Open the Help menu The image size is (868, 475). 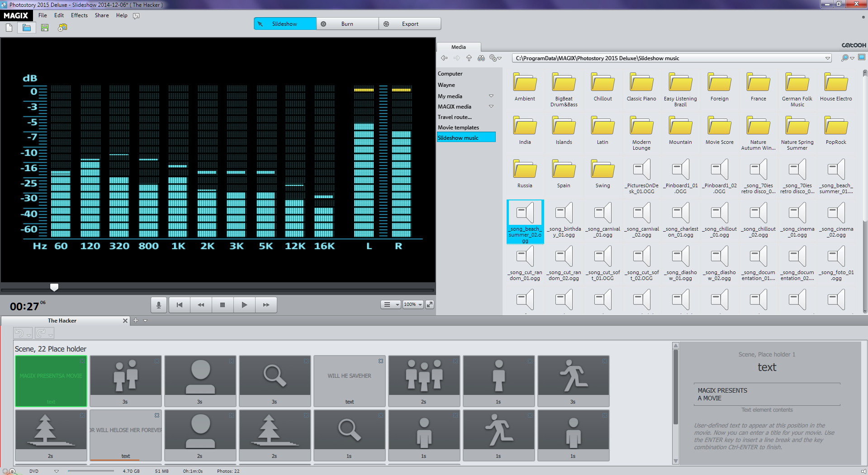coord(122,15)
